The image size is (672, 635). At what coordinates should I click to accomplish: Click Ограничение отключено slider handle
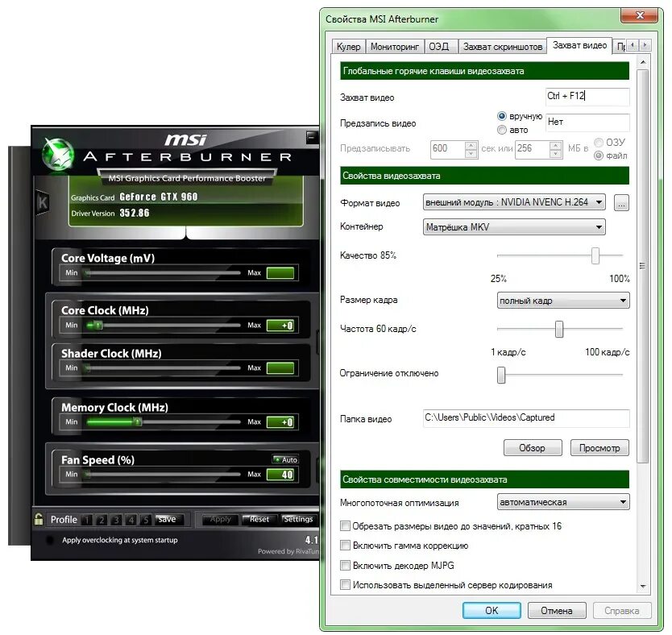501,375
